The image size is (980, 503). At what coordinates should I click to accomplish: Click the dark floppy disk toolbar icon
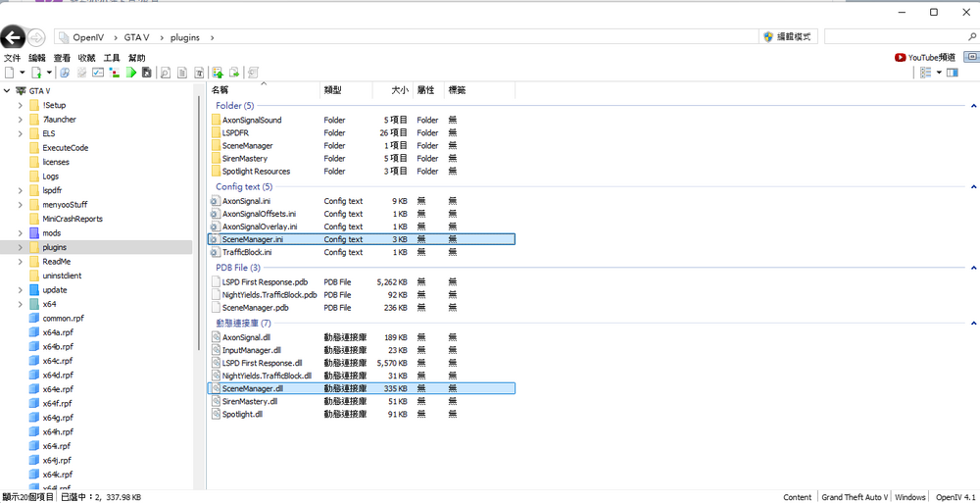(x=147, y=73)
